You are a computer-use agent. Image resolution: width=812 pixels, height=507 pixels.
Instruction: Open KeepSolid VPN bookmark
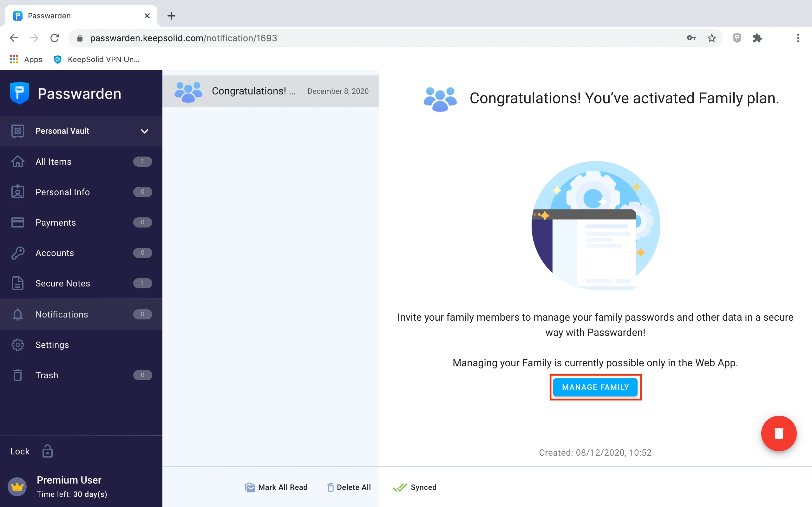[x=97, y=59]
